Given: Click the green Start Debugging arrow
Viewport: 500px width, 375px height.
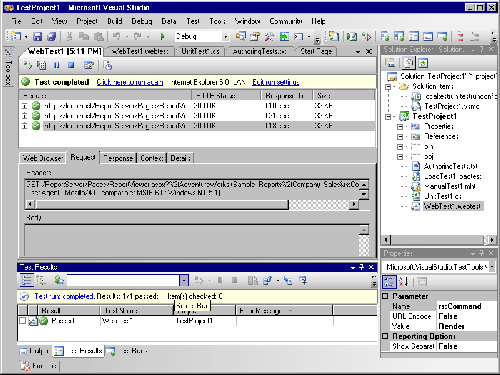Looking at the screenshot, I should [162, 36].
